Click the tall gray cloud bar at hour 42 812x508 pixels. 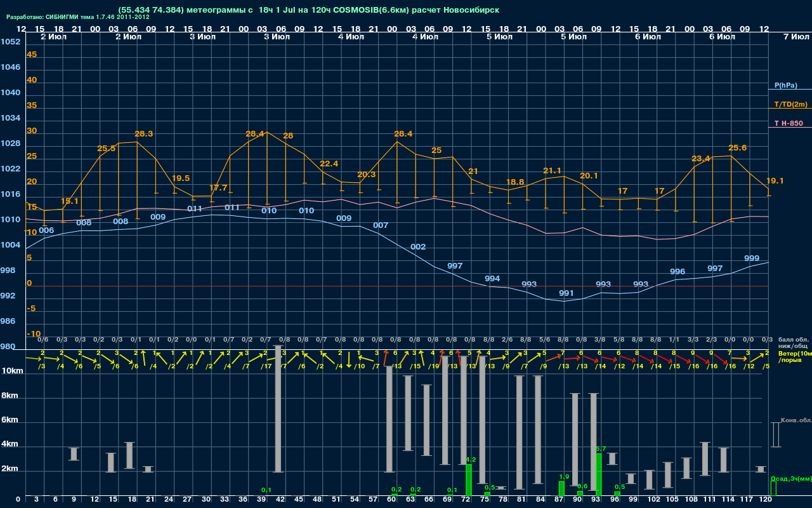coord(278,409)
